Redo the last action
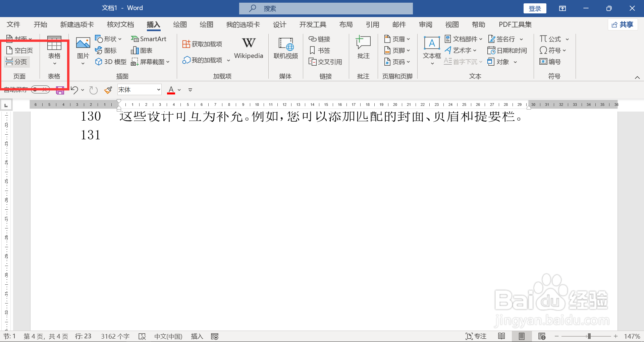This screenshot has width=644, height=342. (x=93, y=90)
